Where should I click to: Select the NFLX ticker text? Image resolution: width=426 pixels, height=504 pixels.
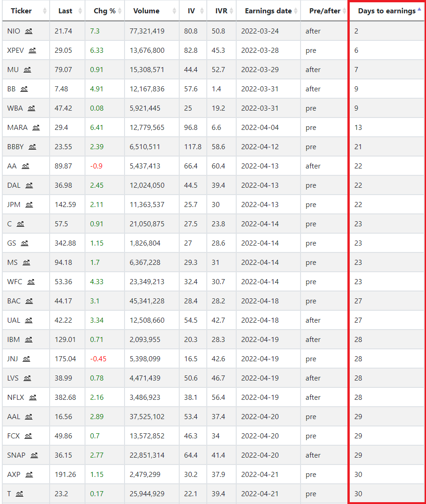(x=16, y=398)
